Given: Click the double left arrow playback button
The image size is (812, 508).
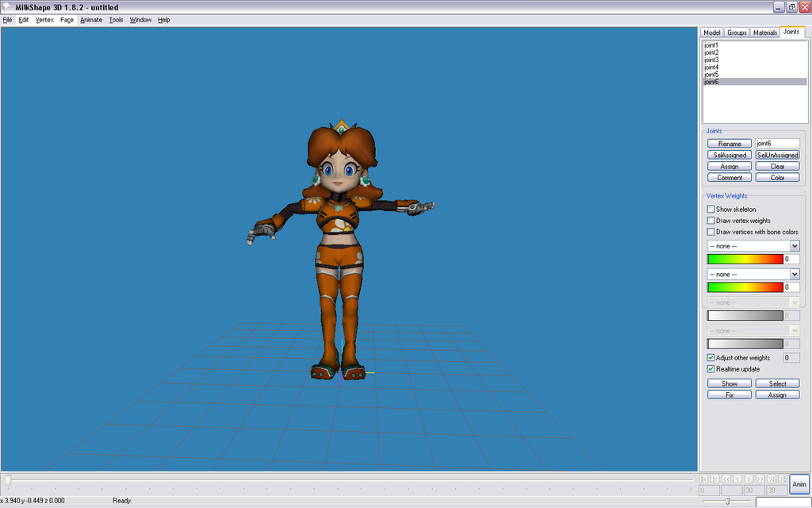Looking at the screenshot, I should click(726, 479).
